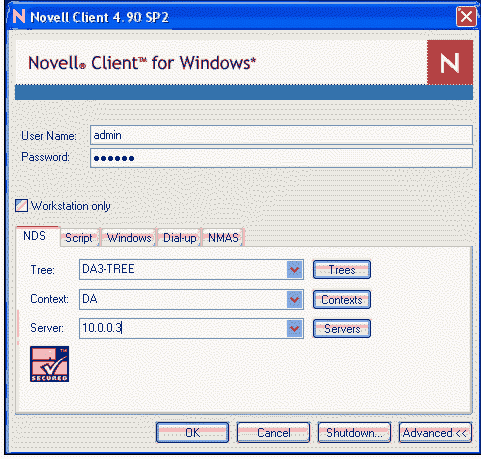
Task: Toggle the Workstation only checkbox
Action: click(21, 206)
